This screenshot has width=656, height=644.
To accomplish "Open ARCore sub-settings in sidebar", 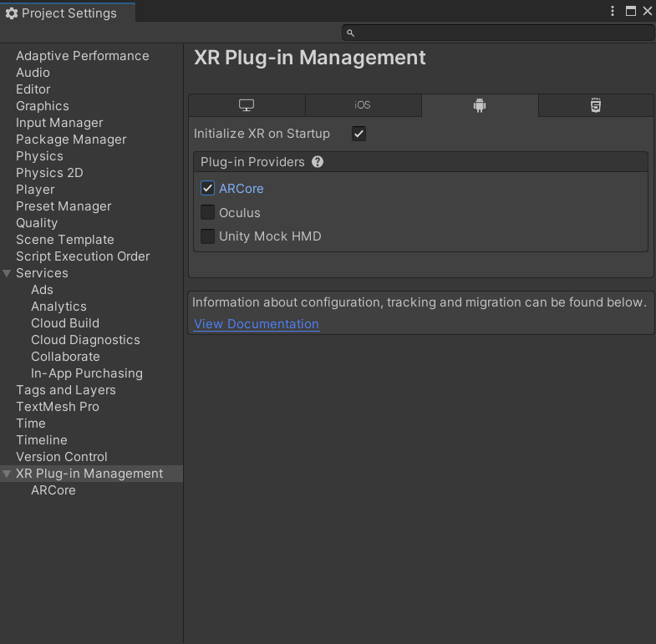I will pyautogui.click(x=53, y=490).
